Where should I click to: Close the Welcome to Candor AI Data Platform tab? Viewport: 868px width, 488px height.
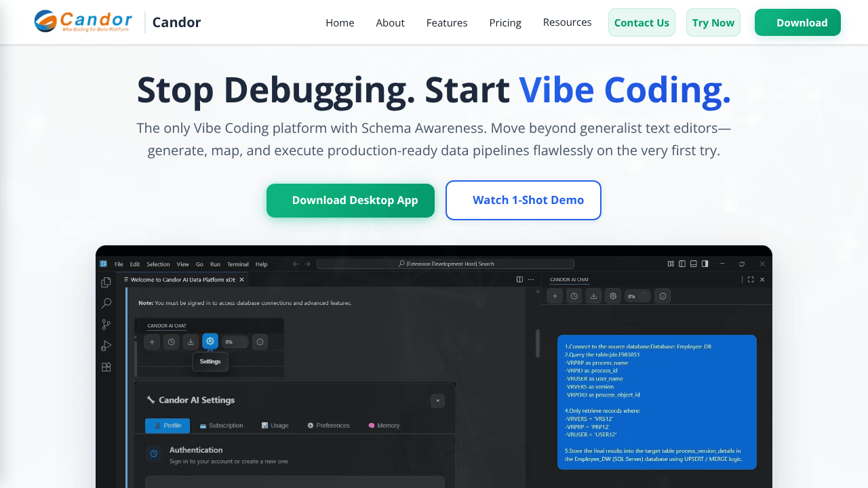[x=242, y=279]
